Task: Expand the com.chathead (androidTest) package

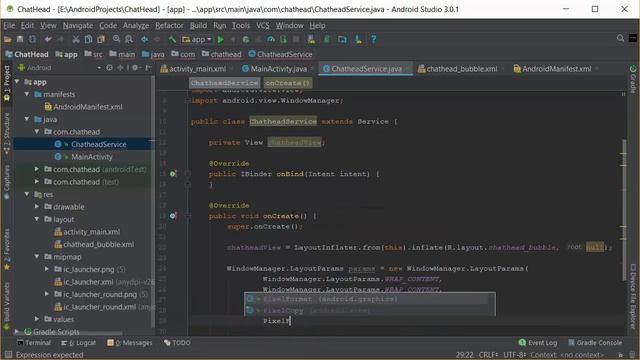Action: [x=37, y=169]
